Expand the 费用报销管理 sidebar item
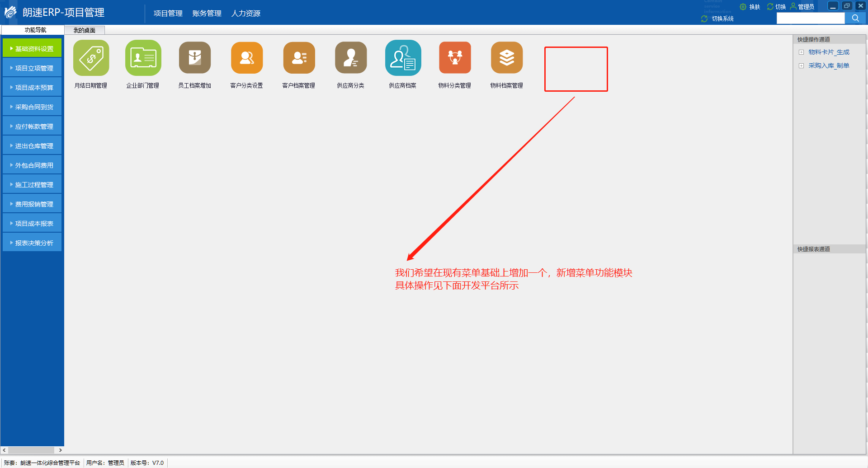This screenshot has height=468, width=868. click(32, 204)
